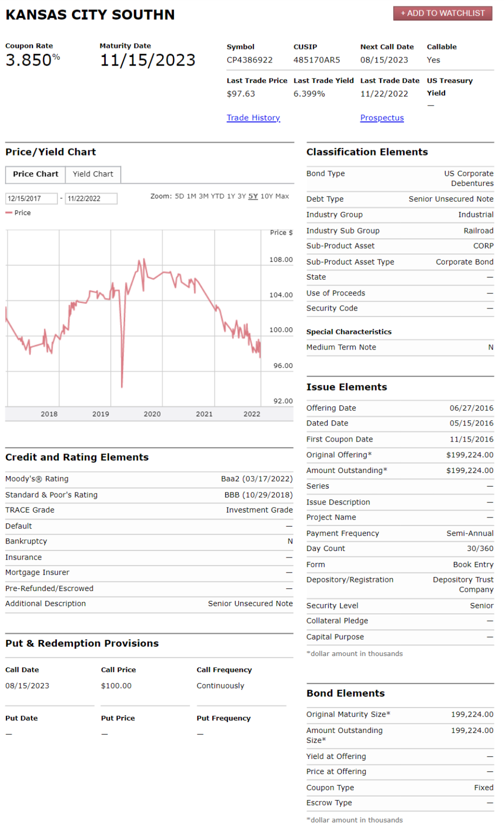This screenshot has width=504, height=831.
Task: Open the Prospectus link
Action: [x=382, y=117]
